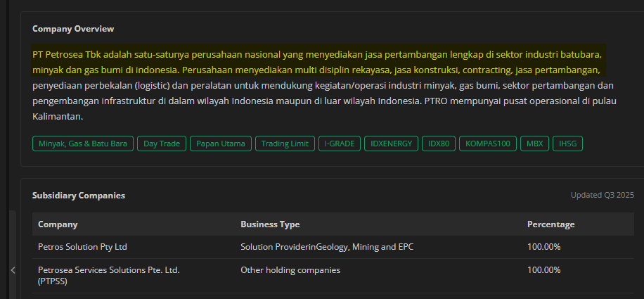Click the highlighted PT Petrosea Tbk description text
This screenshot has width=644, height=299.
(x=318, y=62)
